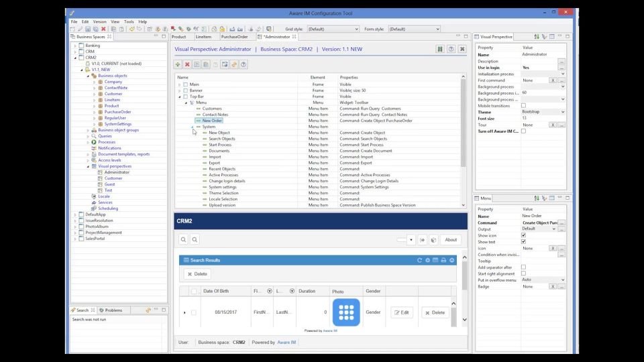
Task: Open the Help menu
Action: 142,21
